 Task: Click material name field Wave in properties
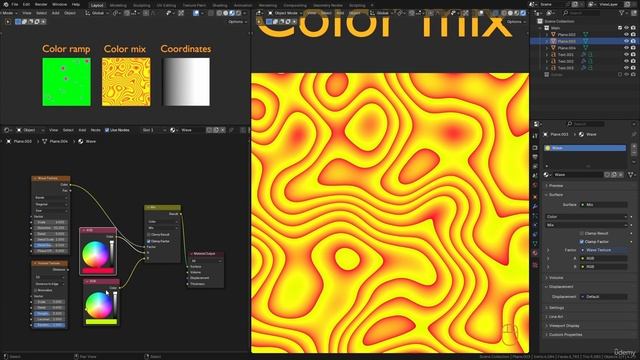(578, 175)
